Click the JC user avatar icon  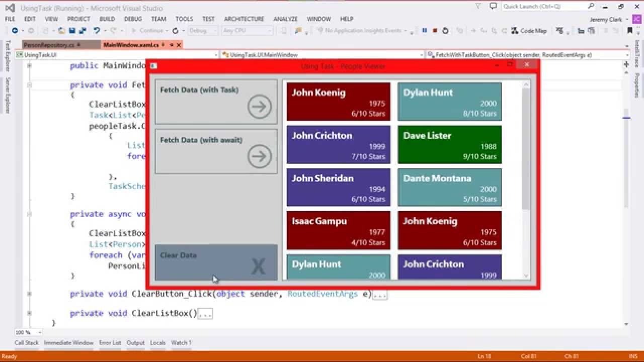(636, 19)
